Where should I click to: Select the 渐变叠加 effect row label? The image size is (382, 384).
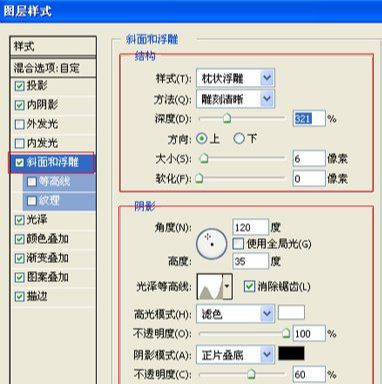coord(47,258)
